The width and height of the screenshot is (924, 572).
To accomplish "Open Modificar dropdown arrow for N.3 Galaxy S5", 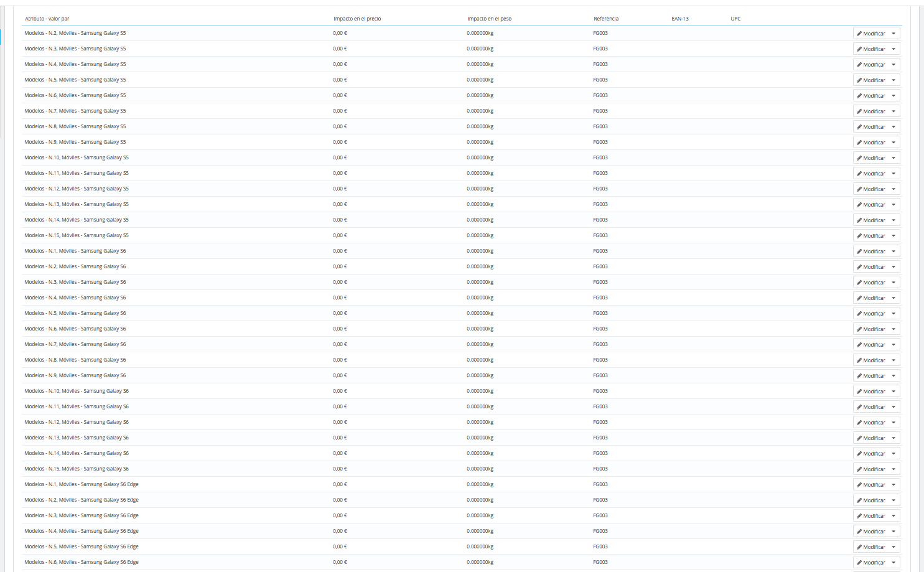I will [894, 49].
